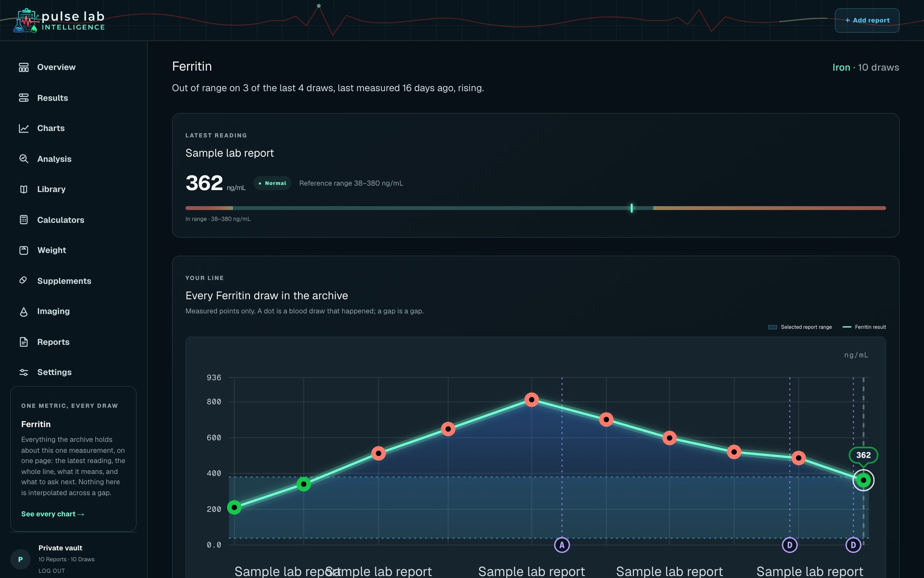Click the '10 Reports · 10 Draws' text
The image size is (924, 578).
click(x=67, y=560)
